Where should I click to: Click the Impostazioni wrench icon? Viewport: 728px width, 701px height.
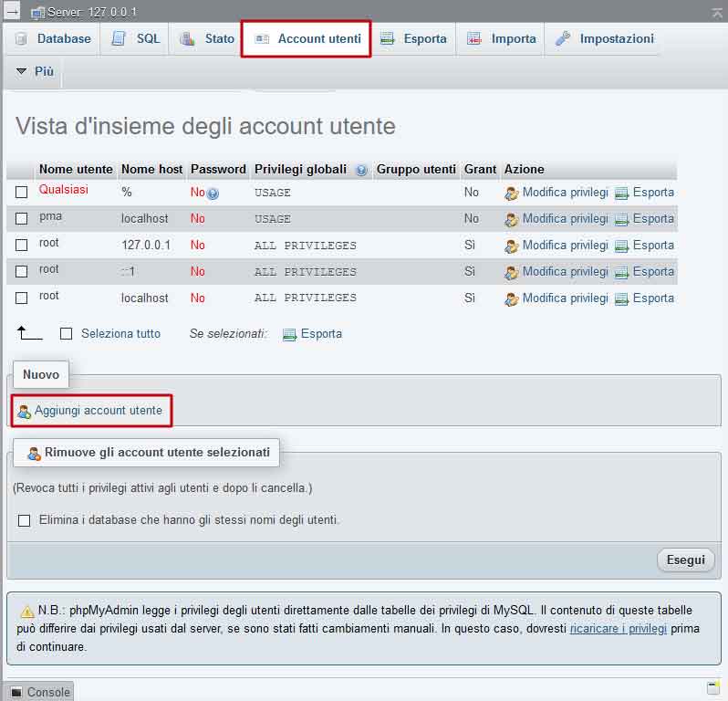click(x=563, y=38)
